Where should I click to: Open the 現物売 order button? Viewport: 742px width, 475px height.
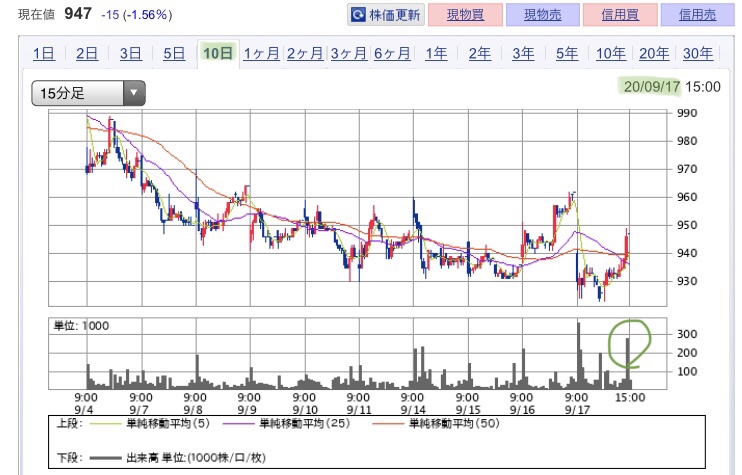(543, 15)
